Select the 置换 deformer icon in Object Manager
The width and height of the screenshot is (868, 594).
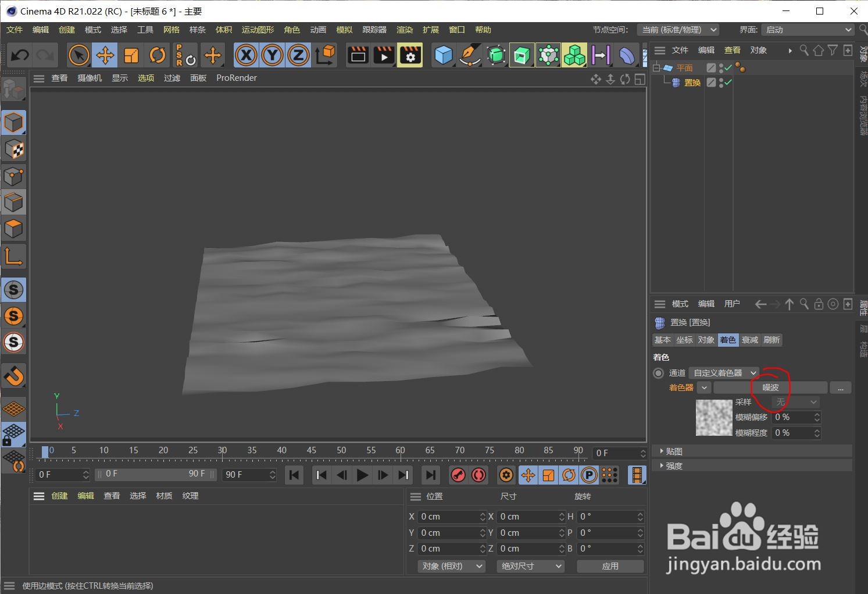(676, 82)
